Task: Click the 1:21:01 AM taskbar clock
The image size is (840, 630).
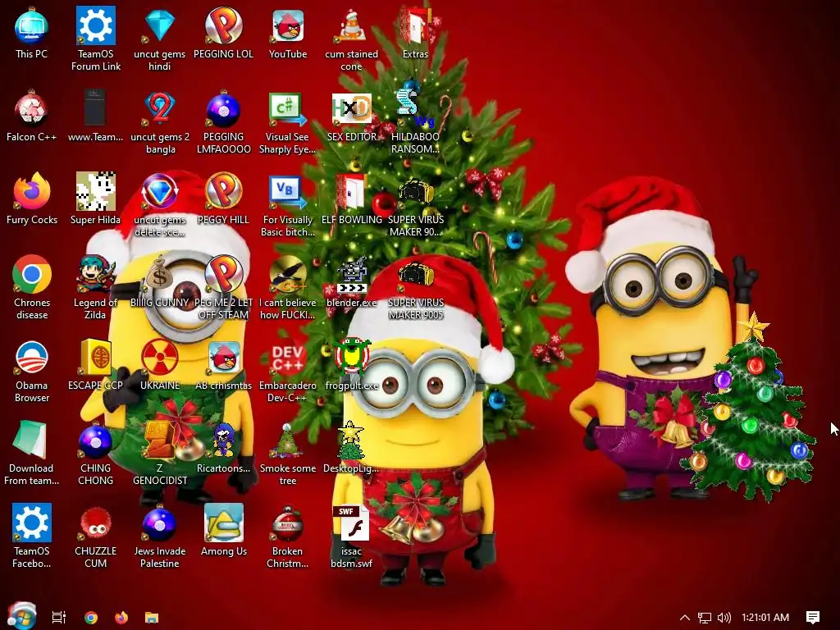Action: click(765, 618)
